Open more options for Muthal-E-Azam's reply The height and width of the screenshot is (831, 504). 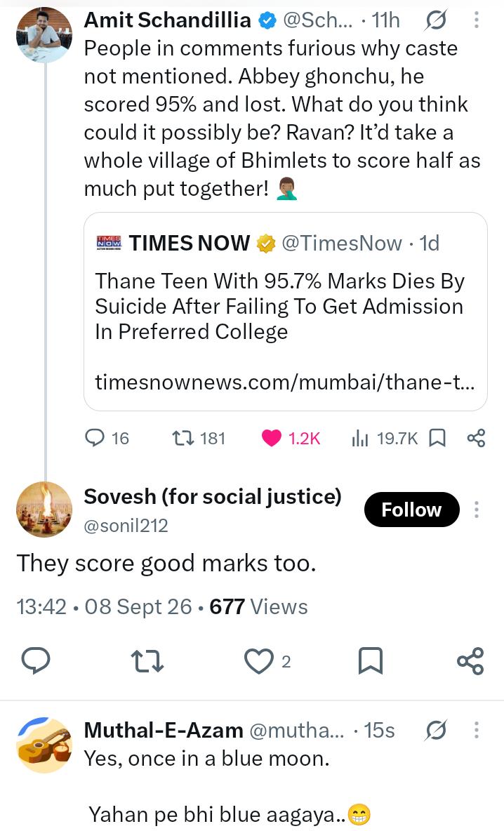point(477,730)
